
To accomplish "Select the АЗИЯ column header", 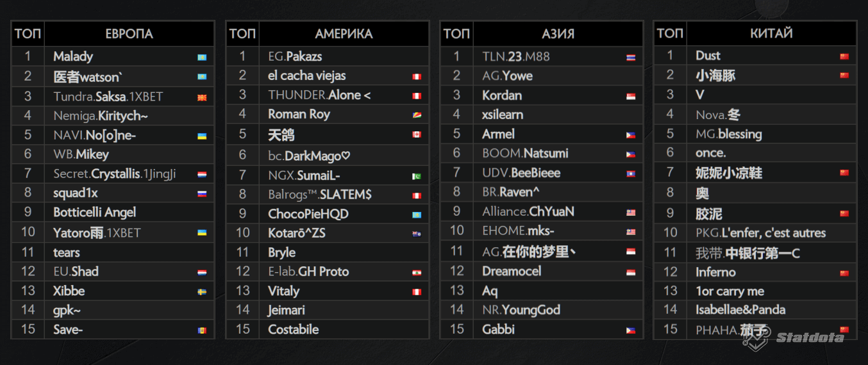I will [558, 34].
